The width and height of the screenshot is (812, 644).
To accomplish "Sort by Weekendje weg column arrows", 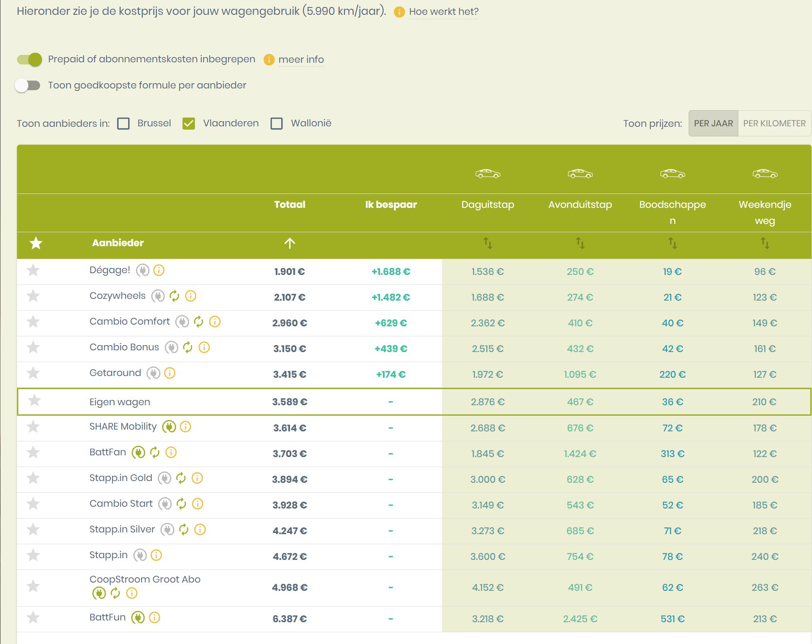I will pos(764,243).
